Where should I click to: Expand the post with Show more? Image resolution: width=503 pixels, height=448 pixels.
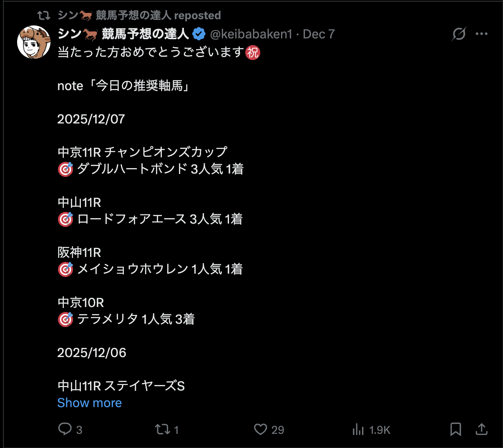click(90, 403)
